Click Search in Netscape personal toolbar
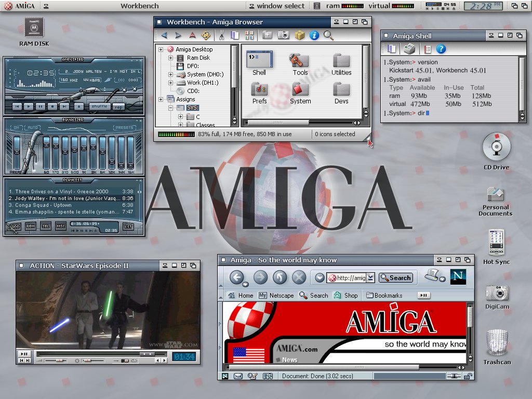Image resolution: width=532 pixels, height=399 pixels. click(313, 296)
